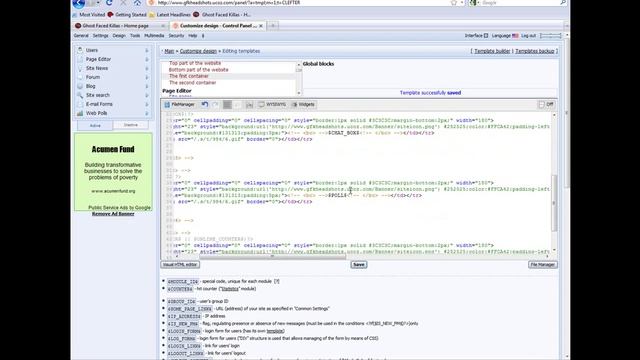
Task: Select the Active modules tab
Action: 95,125
